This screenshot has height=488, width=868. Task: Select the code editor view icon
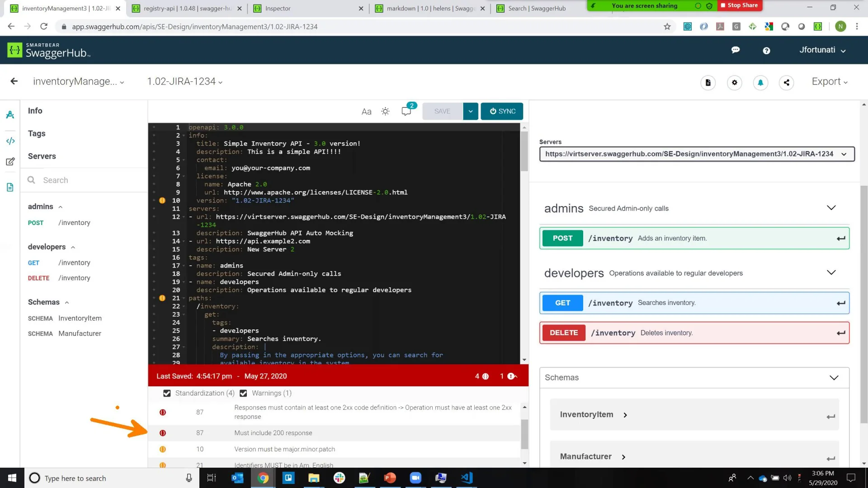(x=10, y=141)
